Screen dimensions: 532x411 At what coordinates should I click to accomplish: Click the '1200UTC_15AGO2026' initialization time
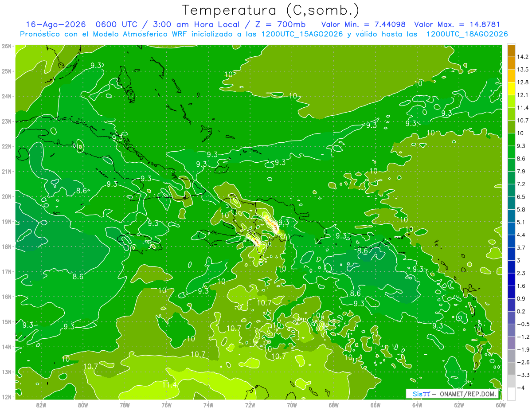click(302, 34)
